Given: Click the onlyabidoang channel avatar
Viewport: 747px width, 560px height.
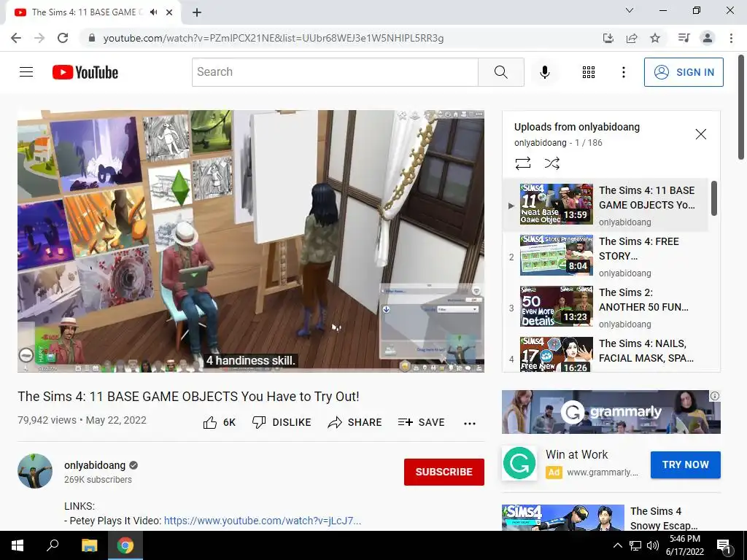Looking at the screenshot, I should [x=35, y=471].
